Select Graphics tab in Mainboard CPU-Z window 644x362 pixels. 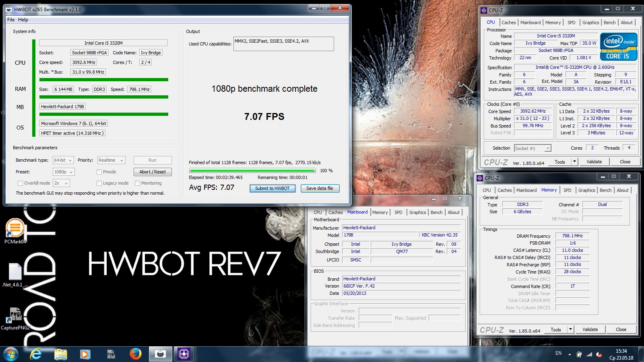click(417, 212)
